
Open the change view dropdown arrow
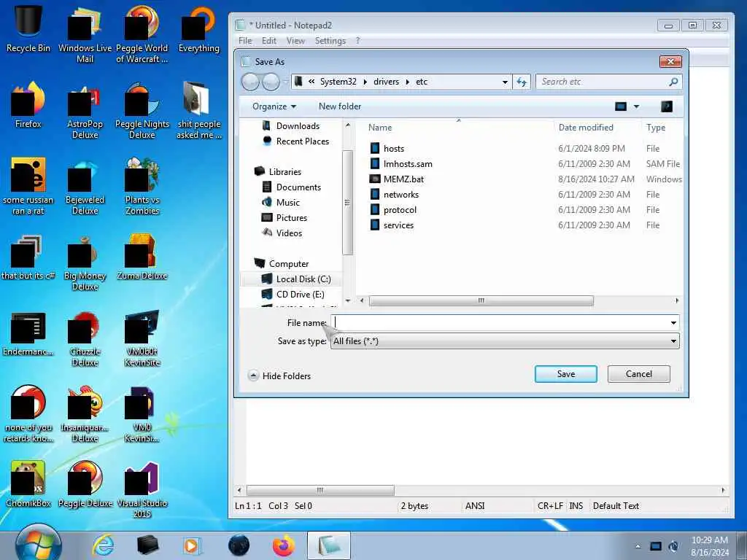click(x=636, y=106)
